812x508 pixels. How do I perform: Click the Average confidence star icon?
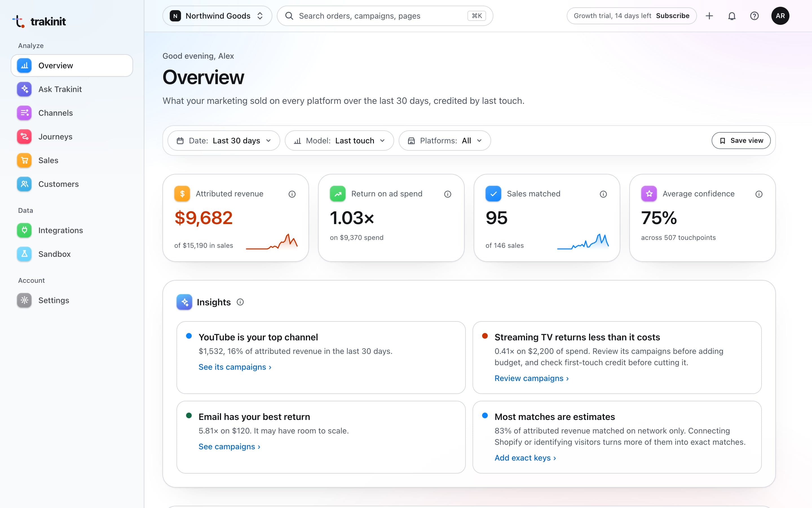[649, 194]
